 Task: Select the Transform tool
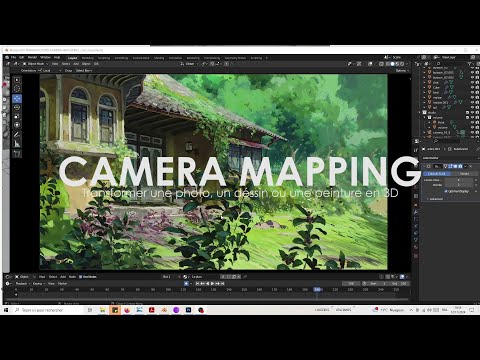[17, 125]
